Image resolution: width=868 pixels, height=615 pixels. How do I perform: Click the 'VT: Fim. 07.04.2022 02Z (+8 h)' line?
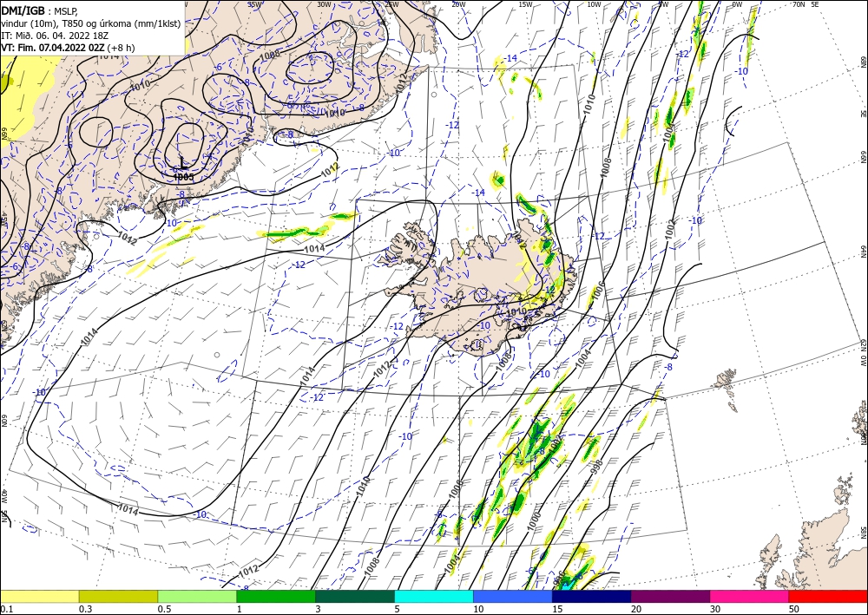[x=68, y=48]
